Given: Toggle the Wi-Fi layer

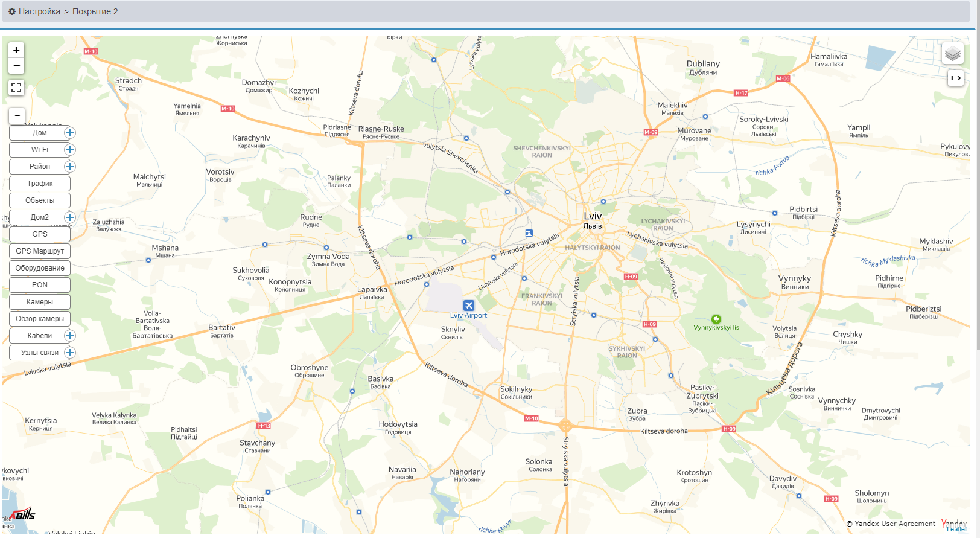Looking at the screenshot, I should 40,150.
